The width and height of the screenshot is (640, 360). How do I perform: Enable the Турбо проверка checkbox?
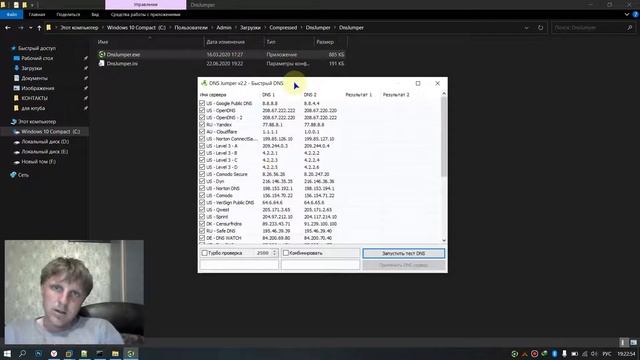click(204, 253)
